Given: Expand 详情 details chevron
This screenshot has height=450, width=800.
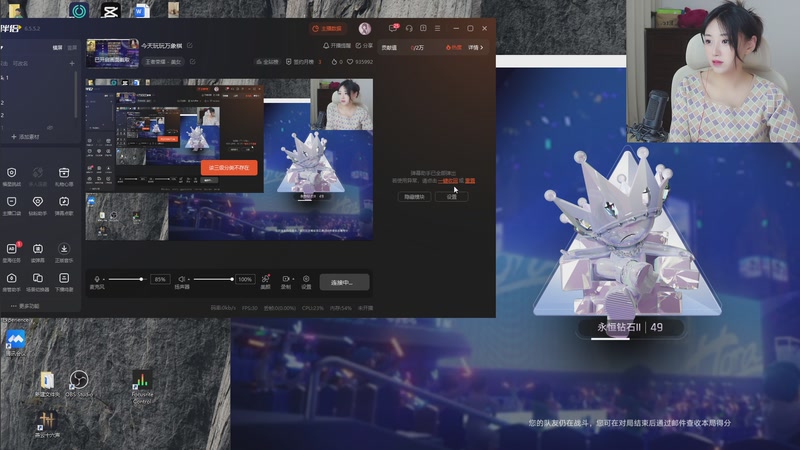Looking at the screenshot, I should coord(476,47).
